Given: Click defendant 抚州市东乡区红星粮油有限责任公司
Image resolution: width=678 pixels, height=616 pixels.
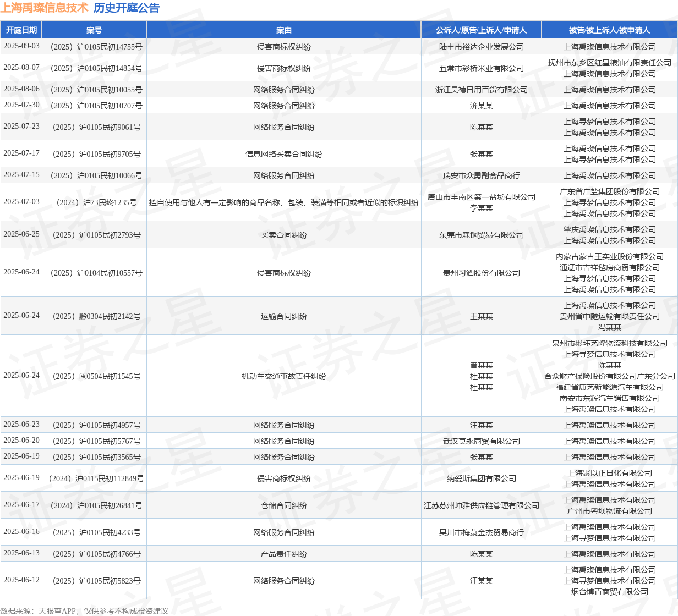Looking at the screenshot, I should 610,63.
